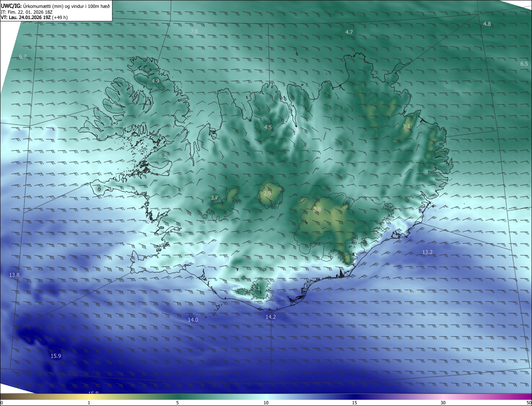Click the value label 6.5 on the map

(524, 64)
